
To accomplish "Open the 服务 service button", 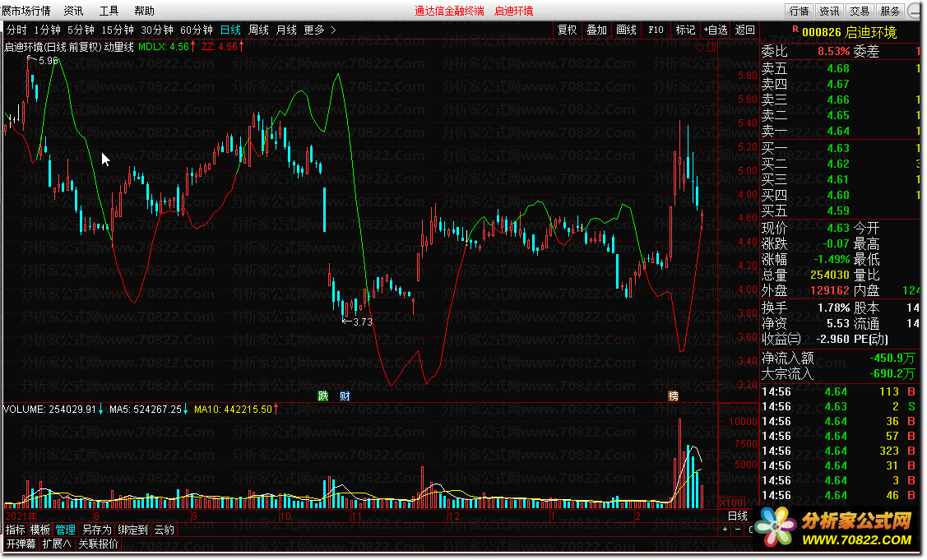I will pos(890,11).
